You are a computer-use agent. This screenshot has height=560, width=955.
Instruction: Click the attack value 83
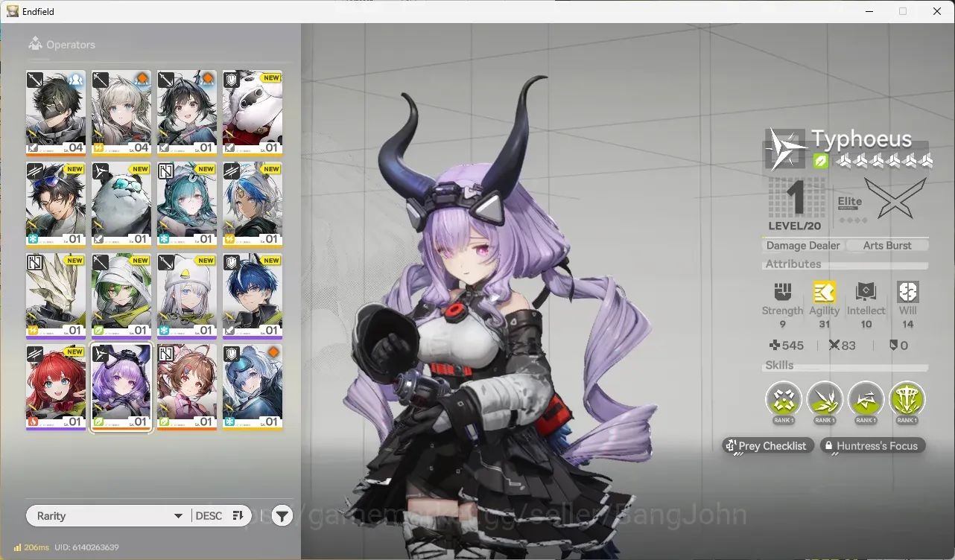(x=843, y=346)
